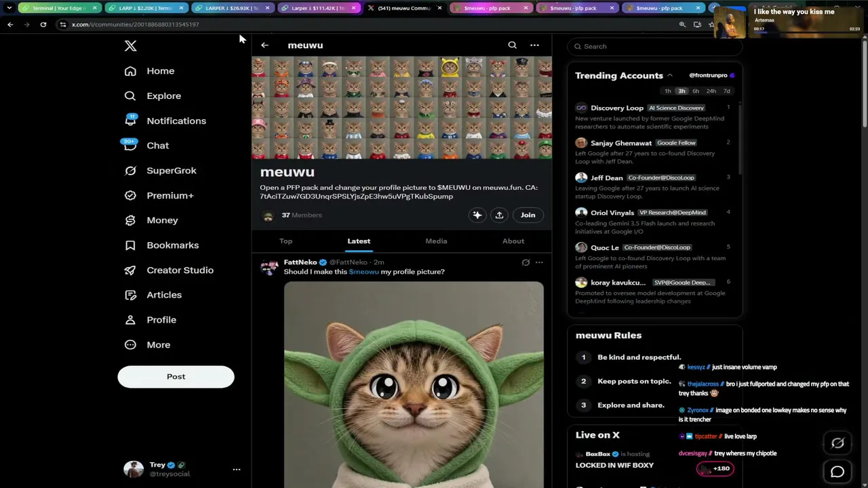Open the hooded cat image in post
This screenshot has height=488, width=868.
point(414,384)
